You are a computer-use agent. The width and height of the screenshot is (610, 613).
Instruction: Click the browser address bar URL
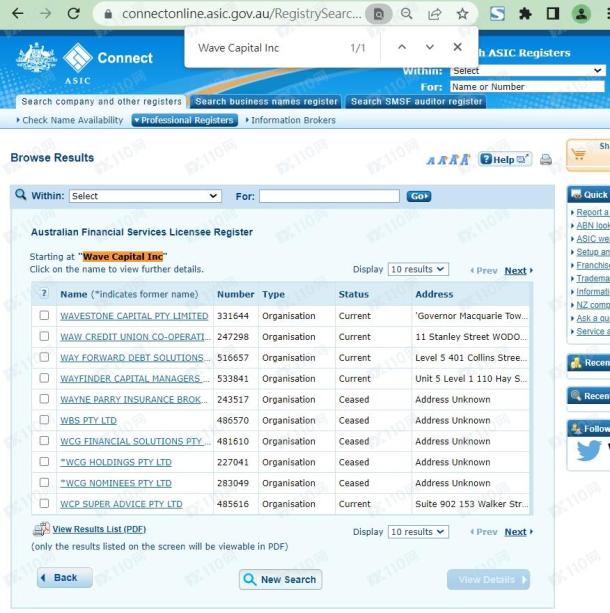point(242,14)
